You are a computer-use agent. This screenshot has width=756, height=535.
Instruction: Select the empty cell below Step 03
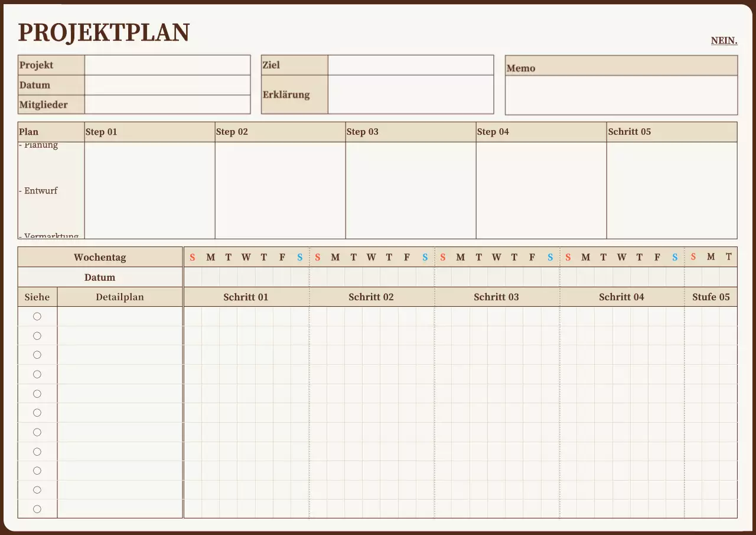pos(410,190)
